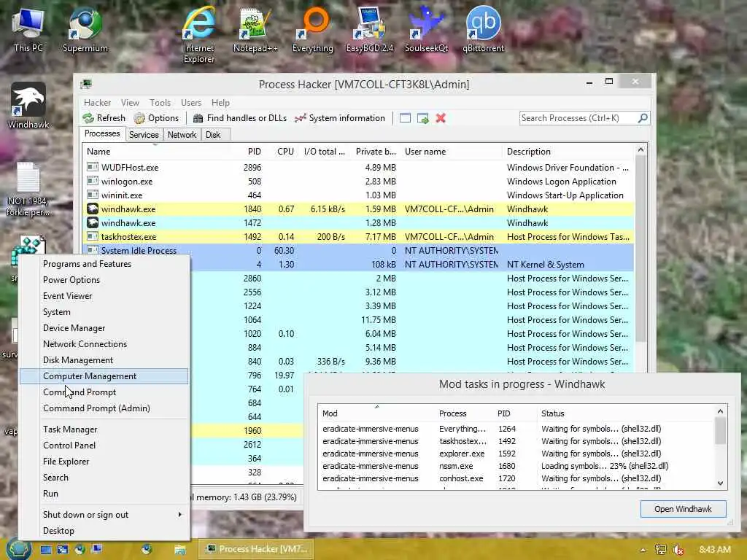Open Options in the Process Hacker toolbar
The width and height of the screenshot is (747, 560).
tap(156, 118)
